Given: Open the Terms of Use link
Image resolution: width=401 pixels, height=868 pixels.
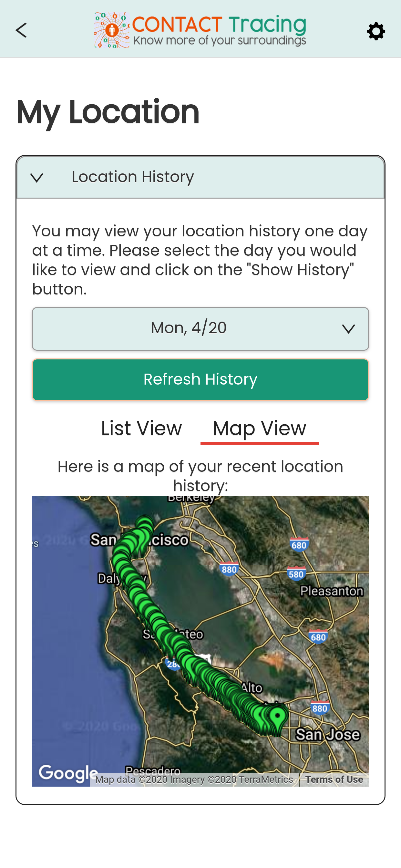Looking at the screenshot, I should [334, 780].
